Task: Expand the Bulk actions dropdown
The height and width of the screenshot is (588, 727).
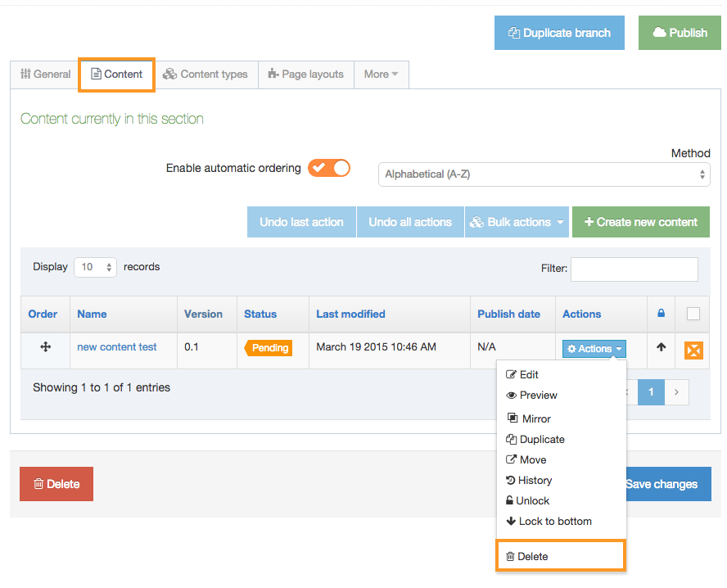Action: point(517,222)
